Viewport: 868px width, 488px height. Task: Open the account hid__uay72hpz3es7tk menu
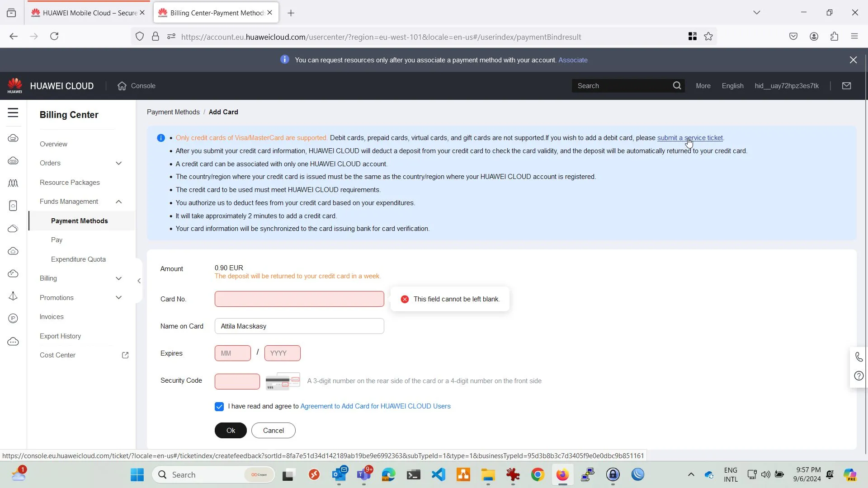787,86
